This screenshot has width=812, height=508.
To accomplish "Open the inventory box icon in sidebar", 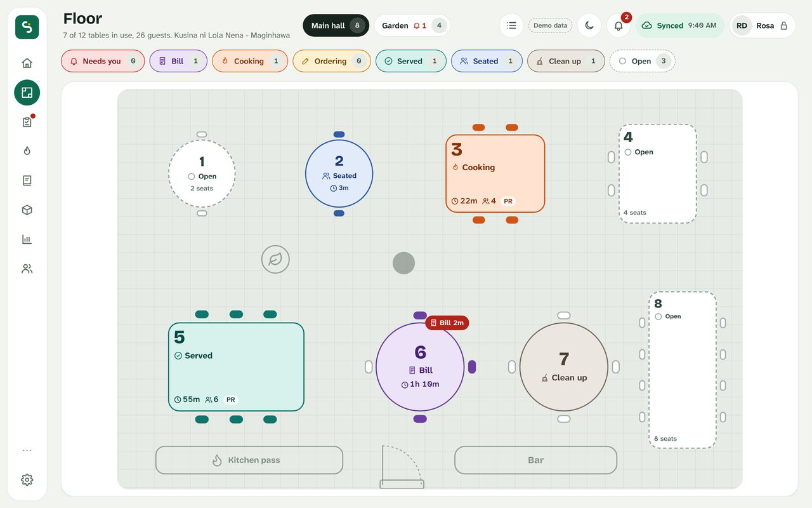I will (27, 210).
